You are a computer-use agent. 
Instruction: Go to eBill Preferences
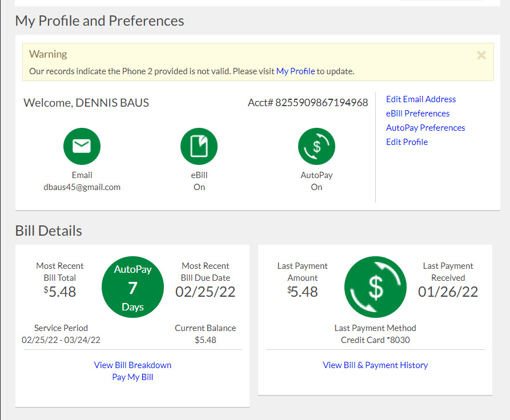click(x=417, y=114)
